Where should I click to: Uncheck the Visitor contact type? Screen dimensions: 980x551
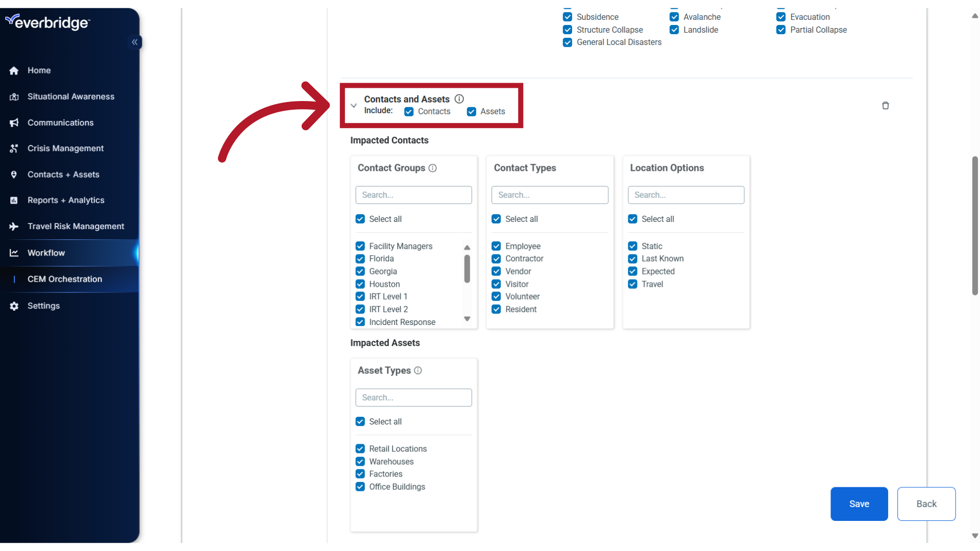click(497, 283)
